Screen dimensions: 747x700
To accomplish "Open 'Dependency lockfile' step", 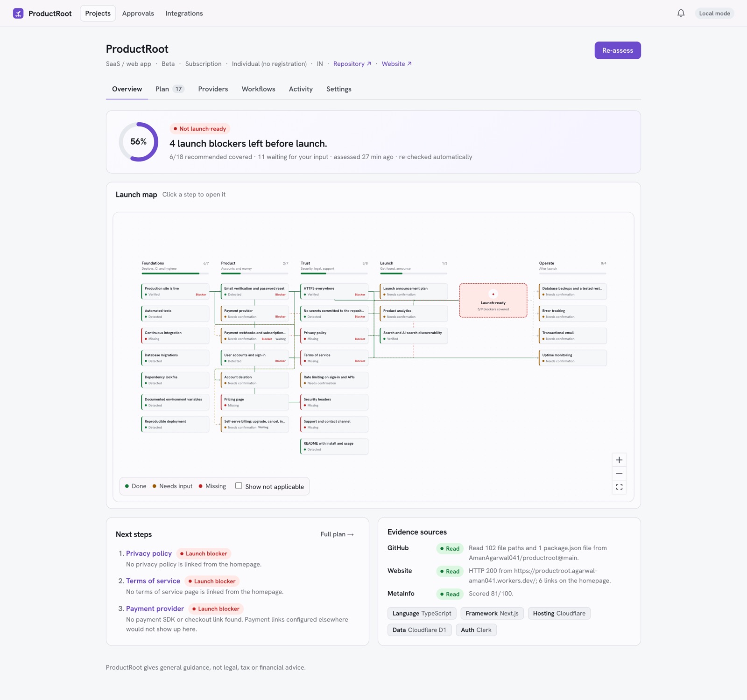I will click(175, 380).
